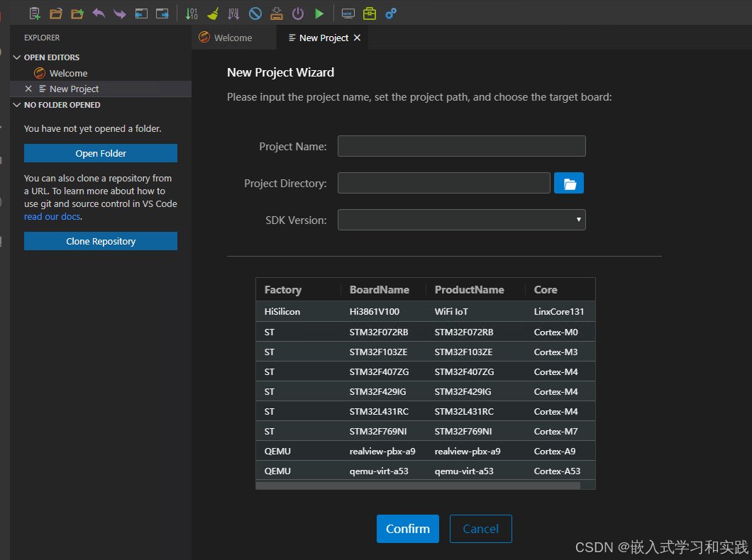Focus the Project Directory input field

443,183
